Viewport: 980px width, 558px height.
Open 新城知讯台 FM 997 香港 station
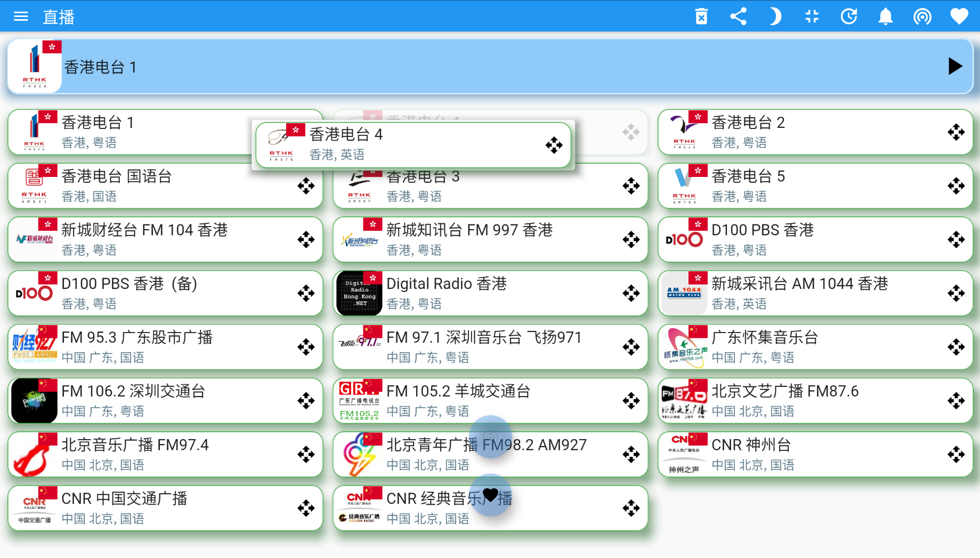tap(490, 240)
